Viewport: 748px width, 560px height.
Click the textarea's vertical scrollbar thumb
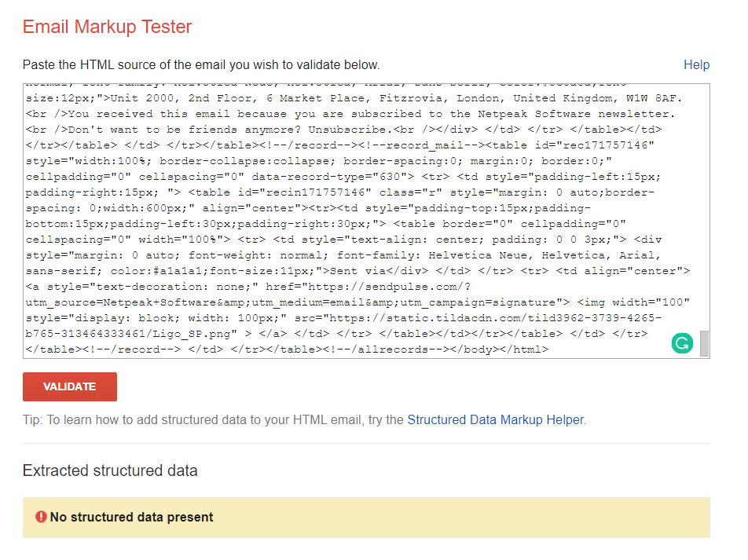(704, 343)
